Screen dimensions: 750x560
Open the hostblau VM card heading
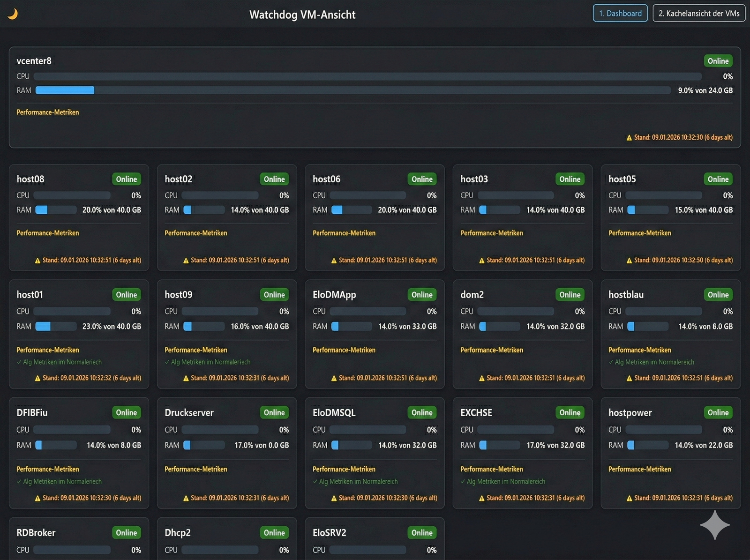[626, 295]
